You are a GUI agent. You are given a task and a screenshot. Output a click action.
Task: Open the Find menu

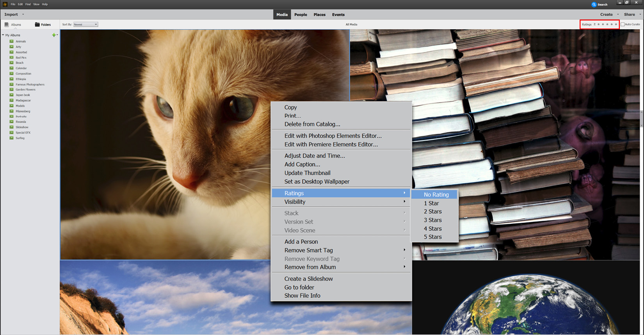click(x=28, y=4)
